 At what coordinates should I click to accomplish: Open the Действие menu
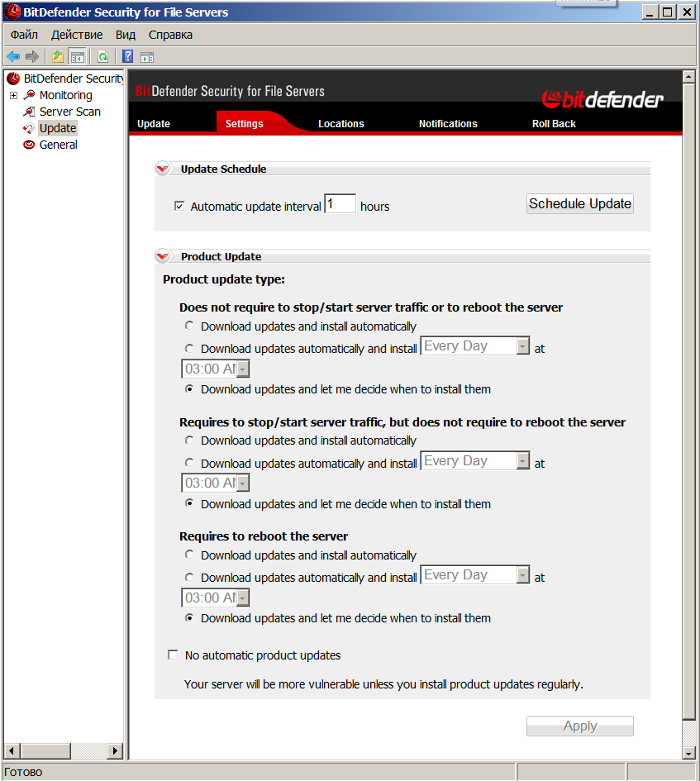point(77,35)
